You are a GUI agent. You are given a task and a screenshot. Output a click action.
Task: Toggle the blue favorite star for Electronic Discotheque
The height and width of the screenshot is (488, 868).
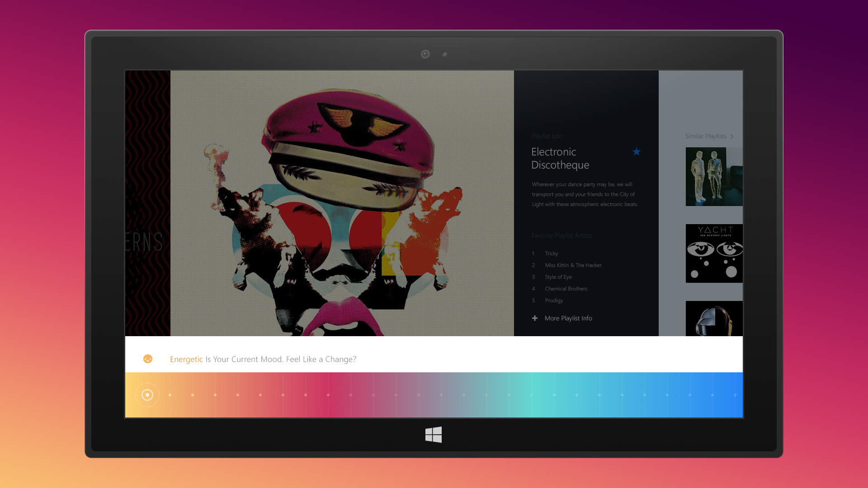636,152
